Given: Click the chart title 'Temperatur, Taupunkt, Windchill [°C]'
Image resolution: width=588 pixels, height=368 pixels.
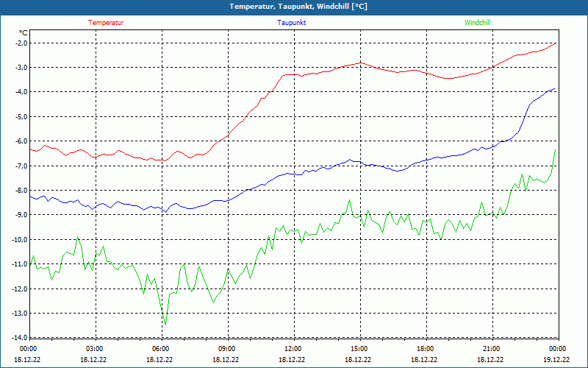Looking at the screenshot, I should click(x=298, y=7).
